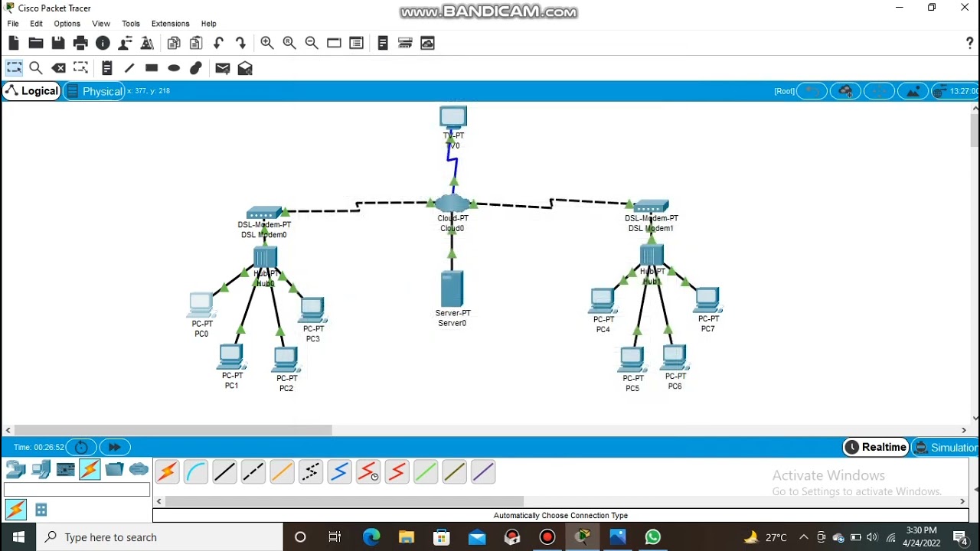Select the Place Note tool
Viewport: 980px width, 551px height.
[x=107, y=68]
